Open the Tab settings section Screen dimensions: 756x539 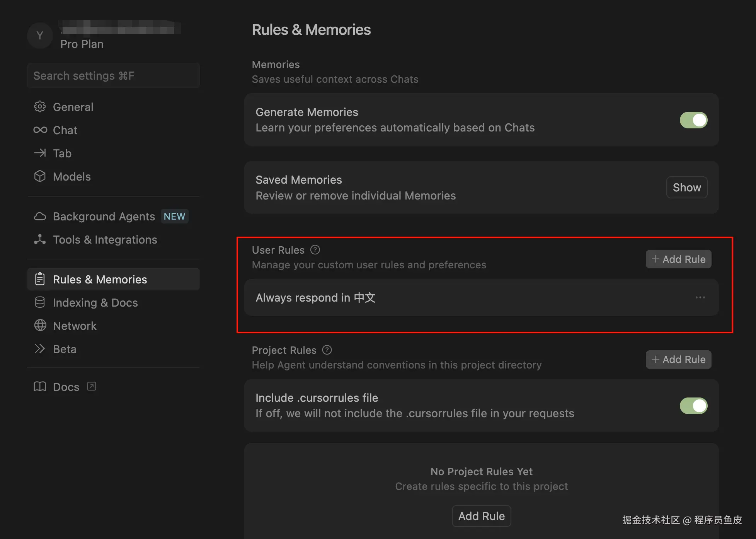pos(62,154)
